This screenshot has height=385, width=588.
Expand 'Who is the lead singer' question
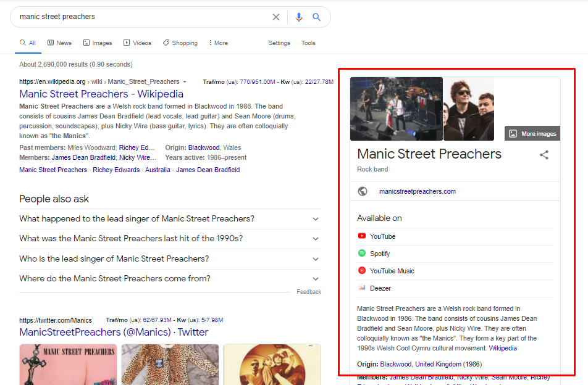coord(170,259)
